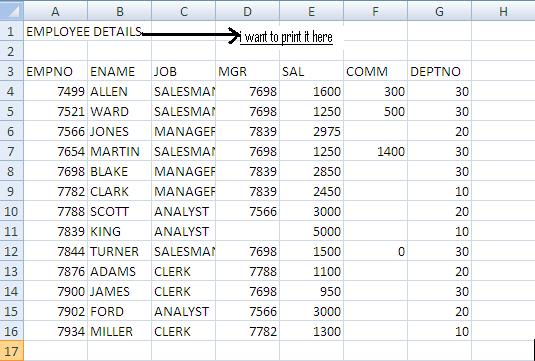Select the BLAKE name cell
535x361 pixels.
click(119, 171)
